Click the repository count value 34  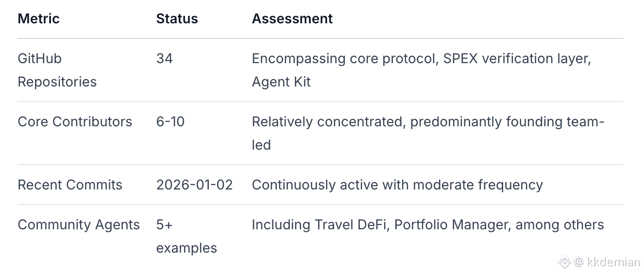tap(165, 59)
